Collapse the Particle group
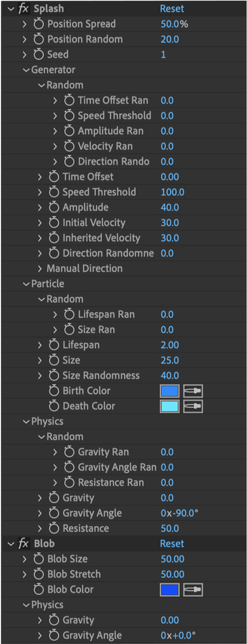Screen dimensions: 247x644 pyautogui.click(x=26, y=284)
